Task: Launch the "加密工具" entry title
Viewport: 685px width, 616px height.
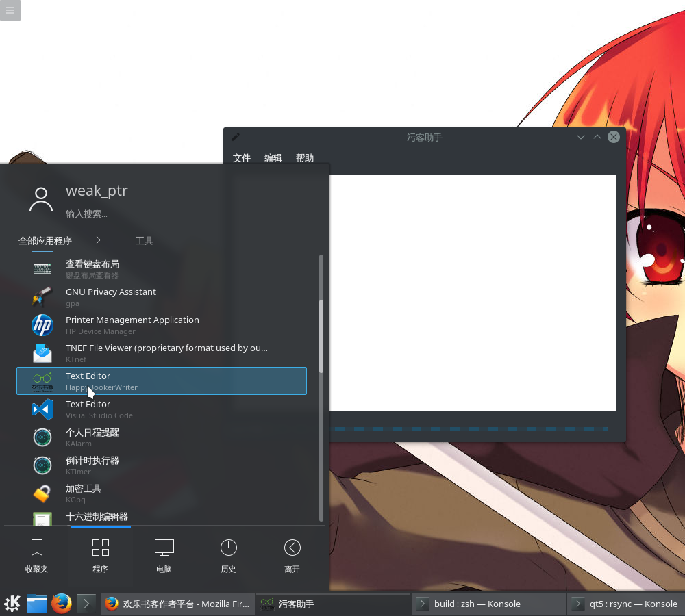Action: click(x=84, y=489)
